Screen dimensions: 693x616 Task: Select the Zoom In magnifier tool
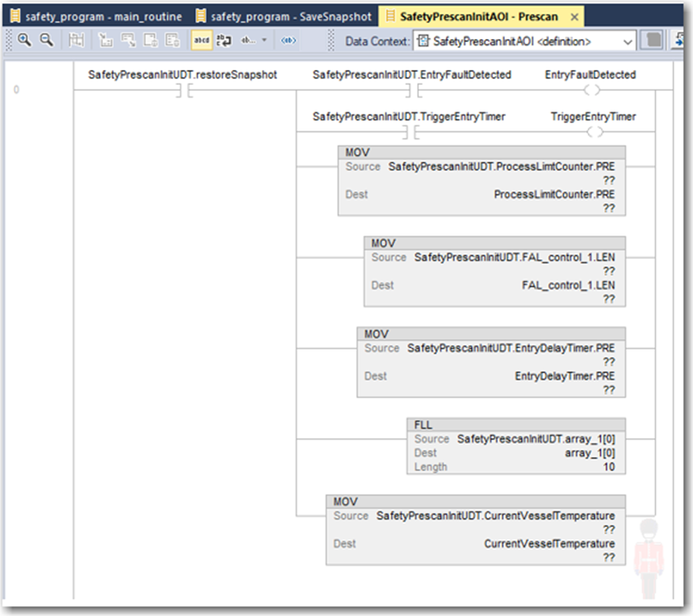tap(25, 40)
